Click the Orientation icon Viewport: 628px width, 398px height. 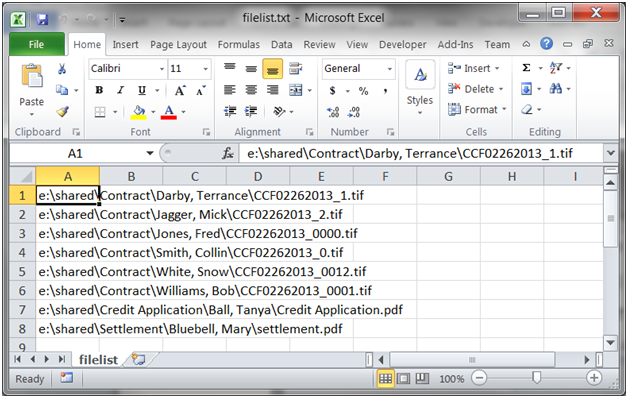[x=279, y=111]
